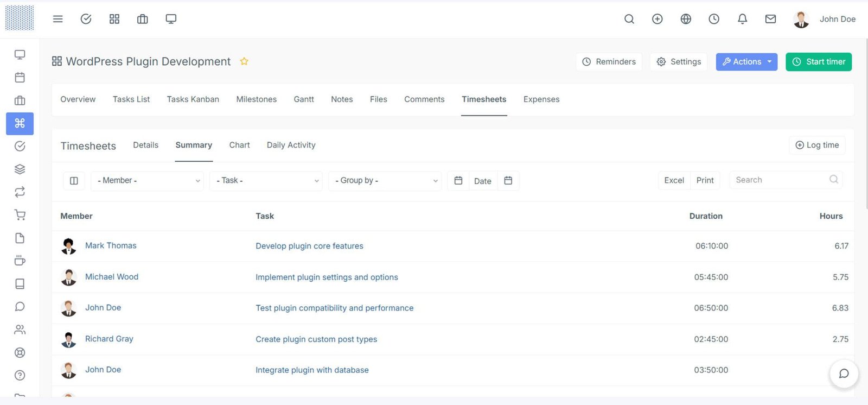The width and height of the screenshot is (868, 405).
Task: Switch to timesheet Details view
Action: coord(146,145)
